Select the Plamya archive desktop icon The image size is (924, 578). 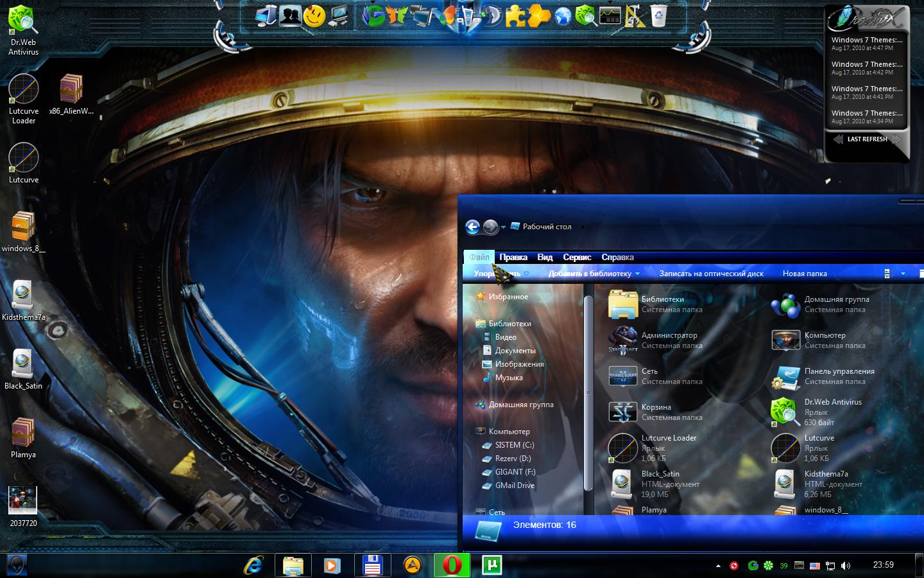(x=23, y=438)
